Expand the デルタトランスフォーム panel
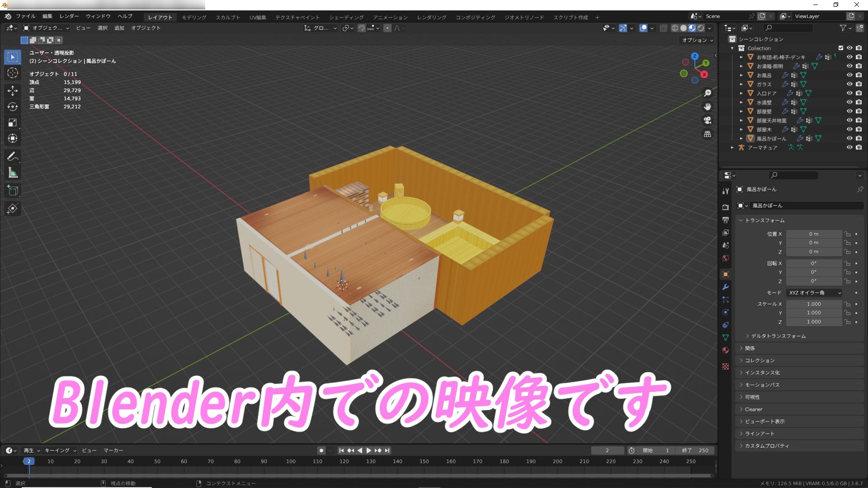 click(x=774, y=336)
